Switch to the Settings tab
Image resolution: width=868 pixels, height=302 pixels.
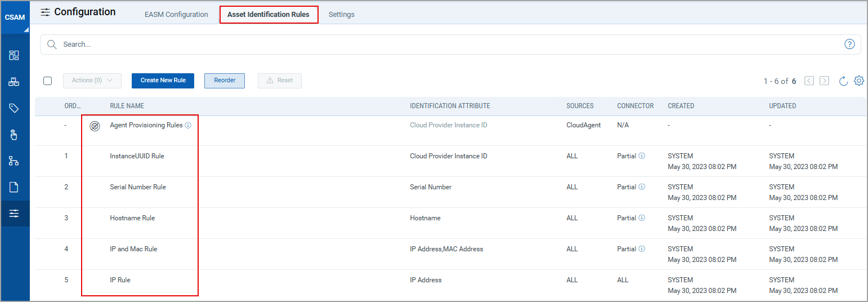point(342,15)
